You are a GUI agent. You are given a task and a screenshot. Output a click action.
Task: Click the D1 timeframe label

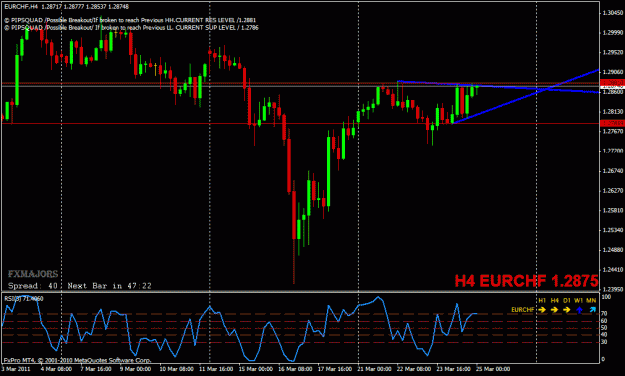(567, 300)
